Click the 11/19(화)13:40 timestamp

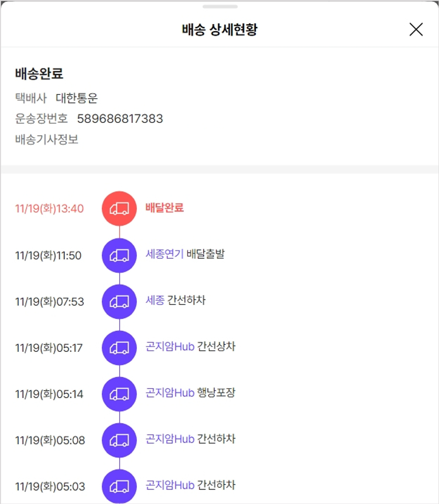point(50,209)
